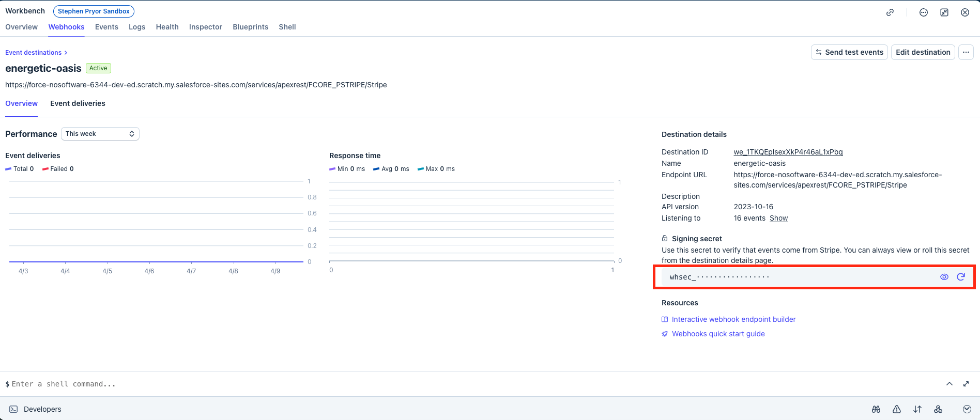The height and width of the screenshot is (420, 980).
Task: Close the Workbench panel
Action: coord(965,12)
